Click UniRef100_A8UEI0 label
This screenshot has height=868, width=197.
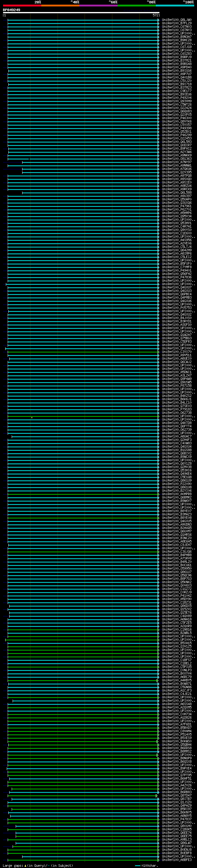click(177, 358)
